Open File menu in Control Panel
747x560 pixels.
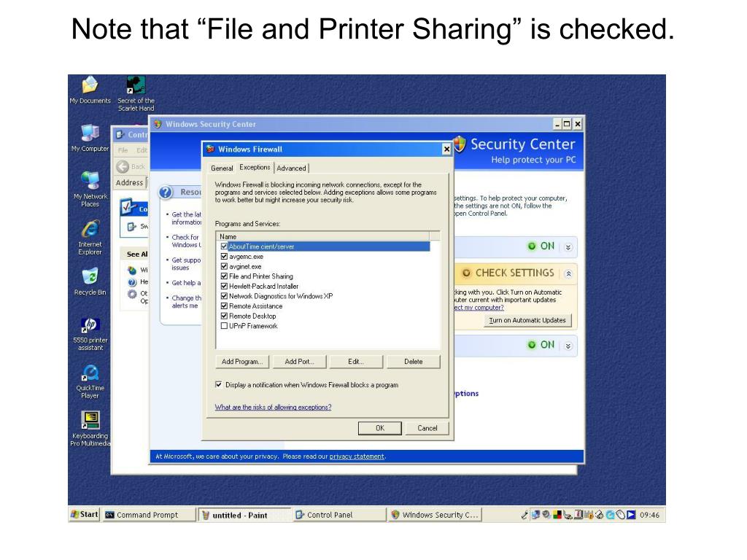[123, 150]
